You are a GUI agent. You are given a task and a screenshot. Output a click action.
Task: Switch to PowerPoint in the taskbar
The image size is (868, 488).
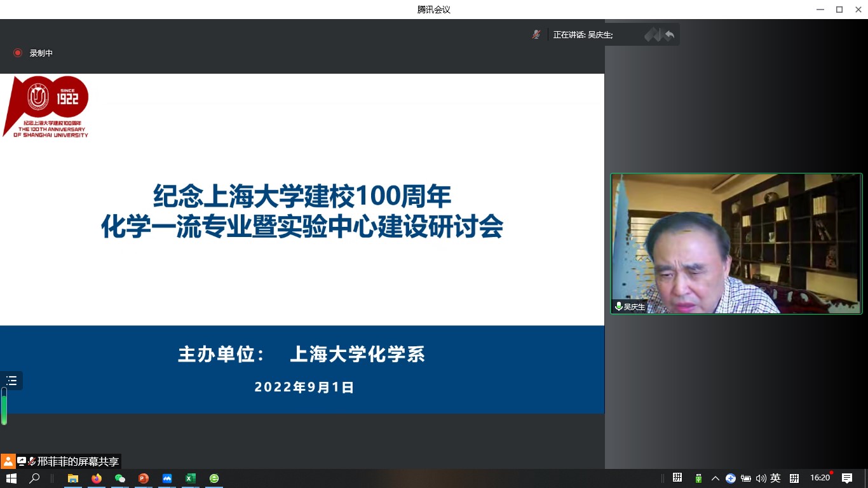tap(144, 478)
